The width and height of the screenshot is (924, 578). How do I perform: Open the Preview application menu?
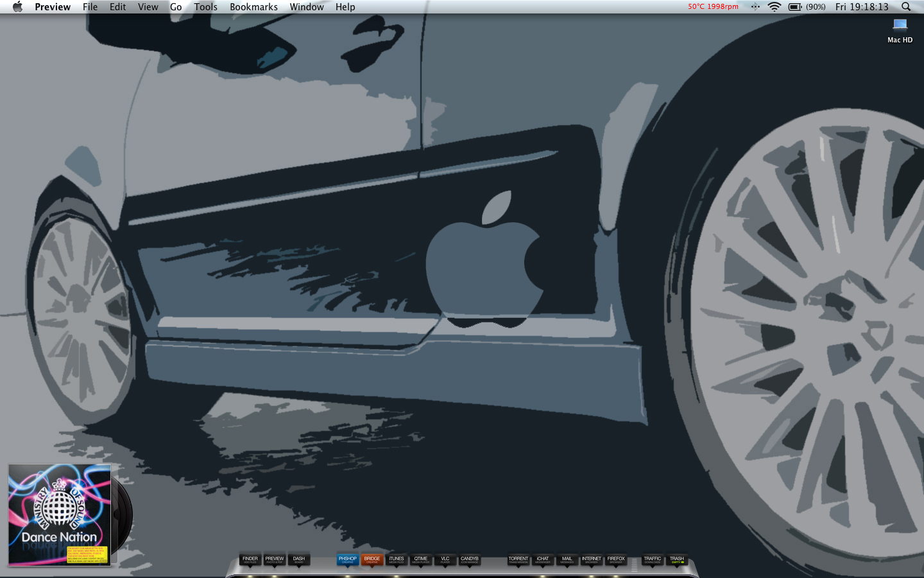pyautogui.click(x=53, y=6)
